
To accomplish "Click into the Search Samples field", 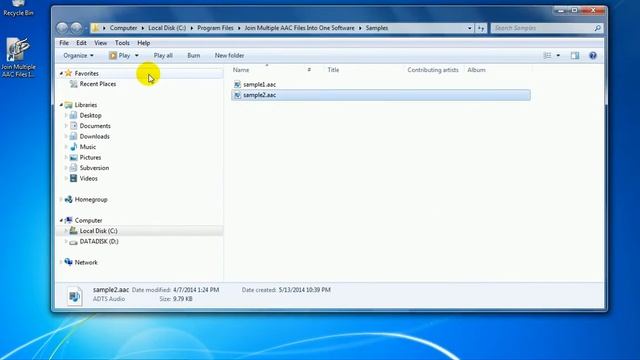I will click(x=542, y=28).
